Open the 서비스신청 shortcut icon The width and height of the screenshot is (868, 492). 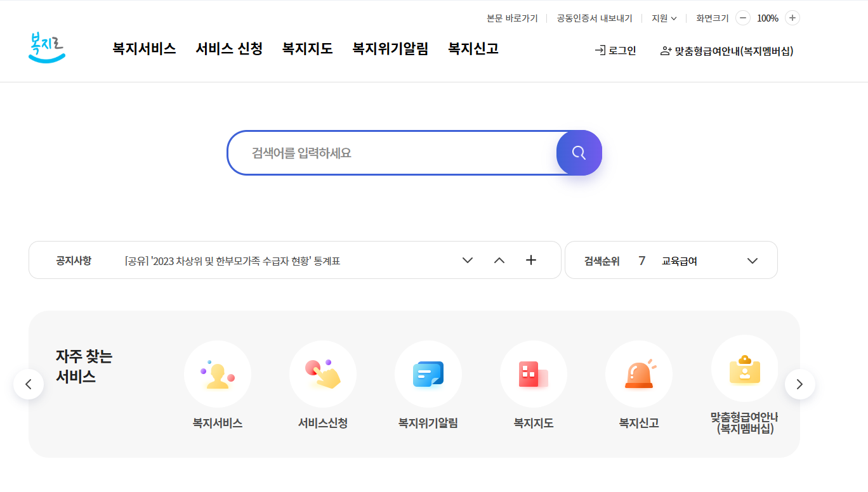323,374
